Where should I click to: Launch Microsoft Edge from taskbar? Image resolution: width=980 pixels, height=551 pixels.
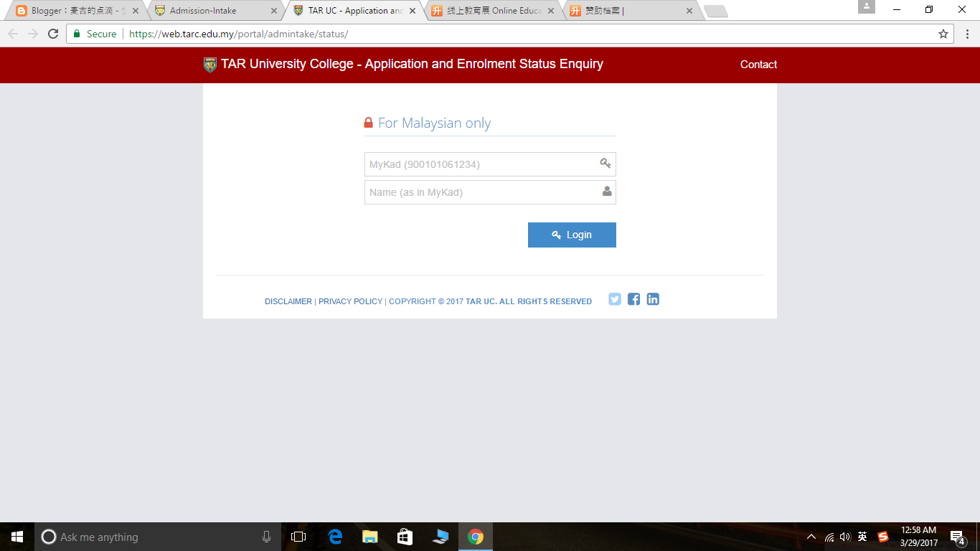335,537
